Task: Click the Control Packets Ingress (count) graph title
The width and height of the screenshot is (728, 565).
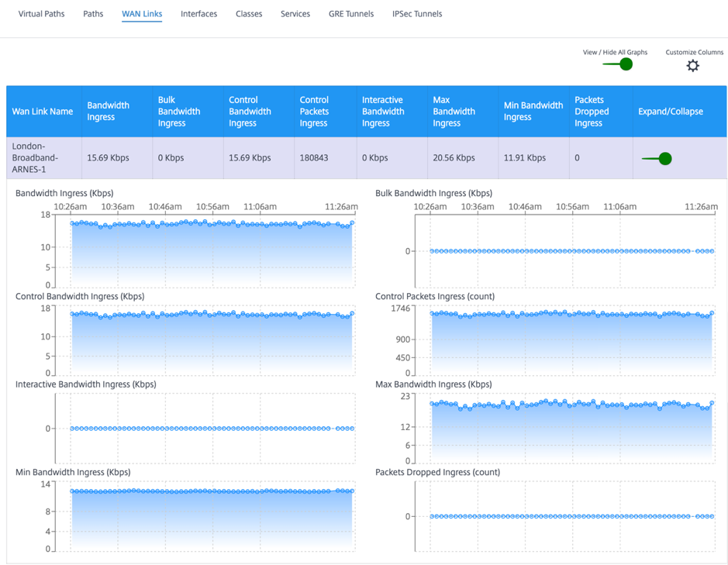Action: click(435, 296)
